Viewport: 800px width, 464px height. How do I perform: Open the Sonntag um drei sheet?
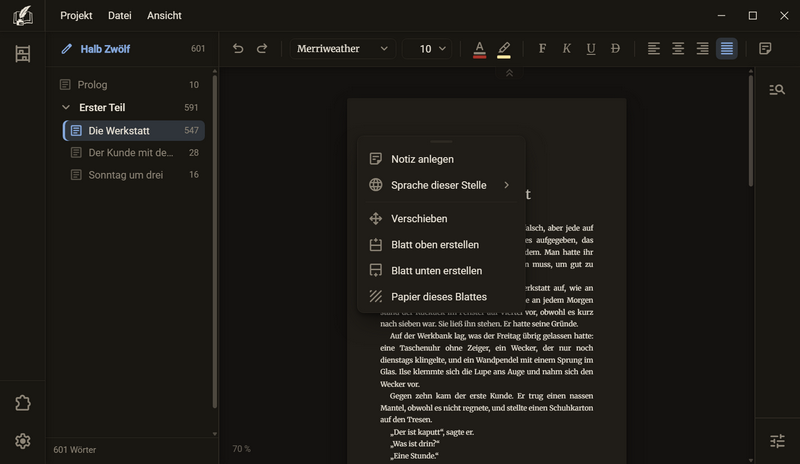click(x=134, y=175)
